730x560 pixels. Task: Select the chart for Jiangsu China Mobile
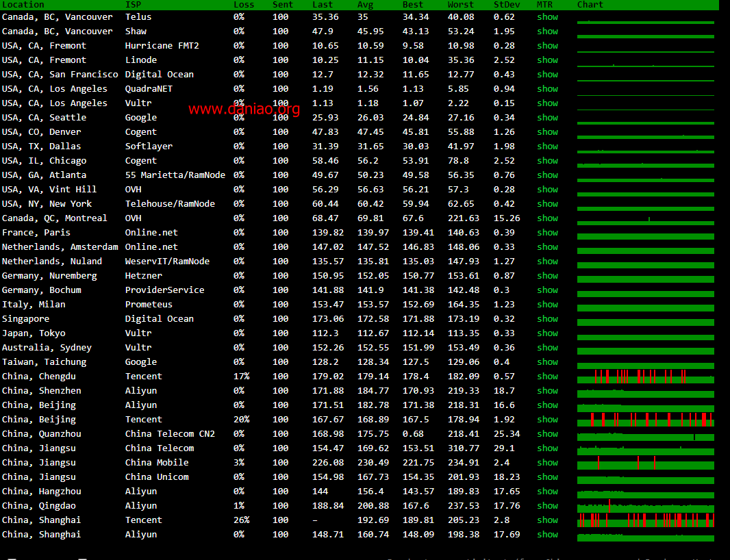click(x=645, y=463)
